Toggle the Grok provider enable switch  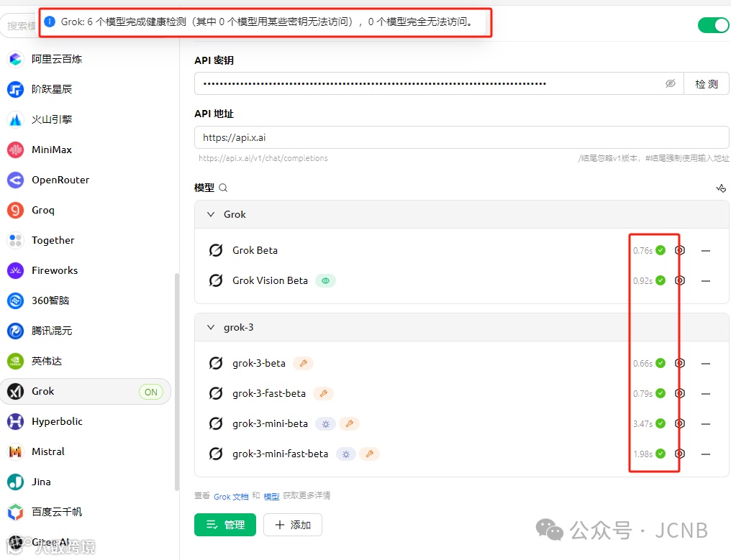(713, 24)
